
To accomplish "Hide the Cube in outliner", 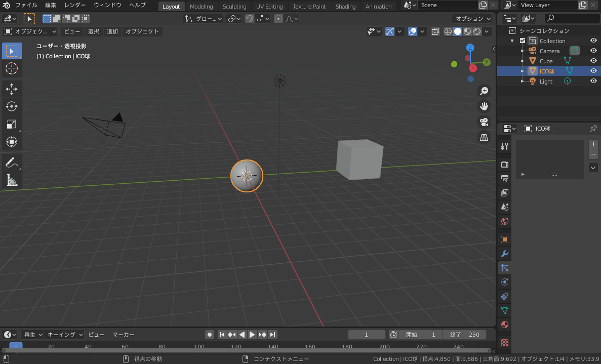I will (x=593, y=61).
